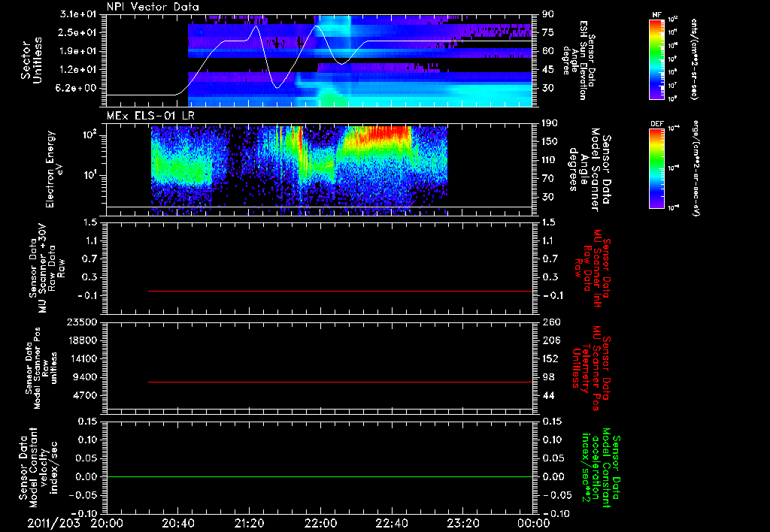Click the '9400' scanner position axis value
Screen dimensions: 770x532
tap(85, 377)
